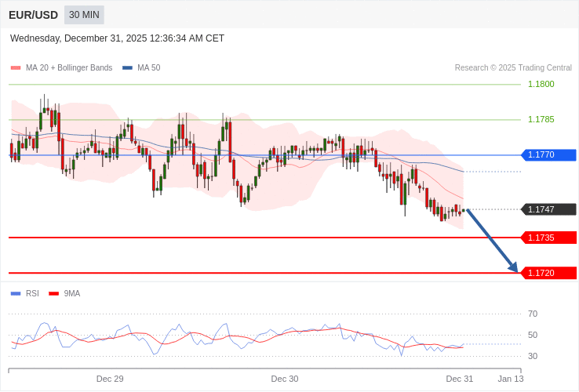The image size is (579, 392).
Task: Click the Dec 29 date axis label
Action: (110, 379)
